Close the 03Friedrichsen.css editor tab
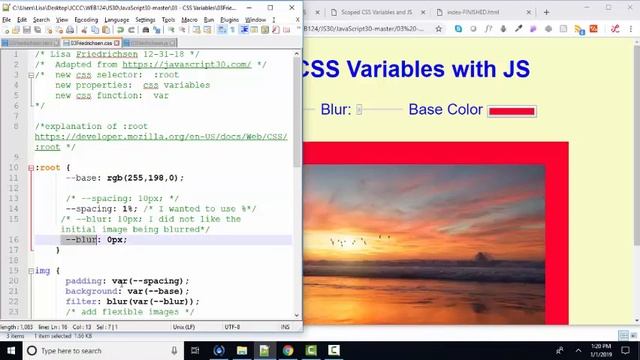This screenshot has height=360, width=640. coord(117,43)
